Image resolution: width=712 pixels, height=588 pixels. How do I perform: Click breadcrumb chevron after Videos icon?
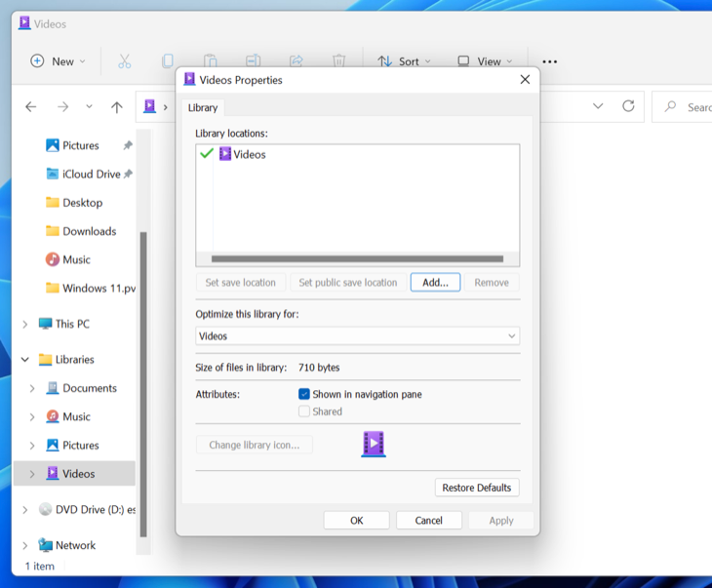166,107
